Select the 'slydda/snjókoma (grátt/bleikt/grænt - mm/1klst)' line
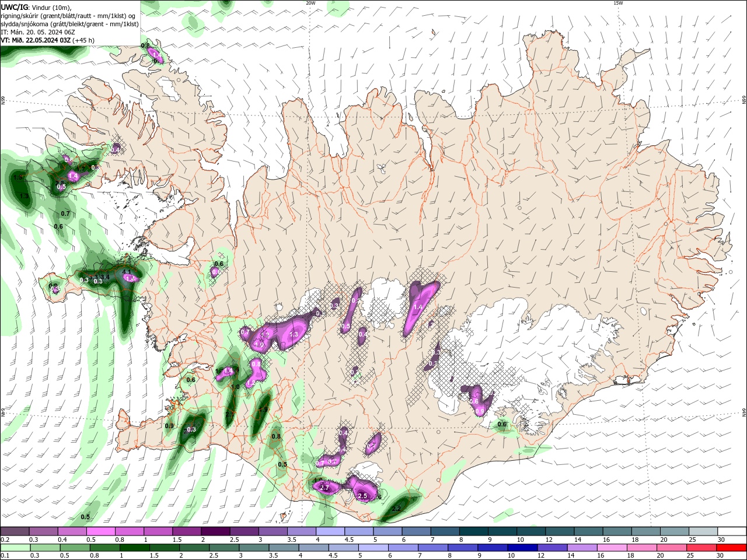 pos(70,24)
